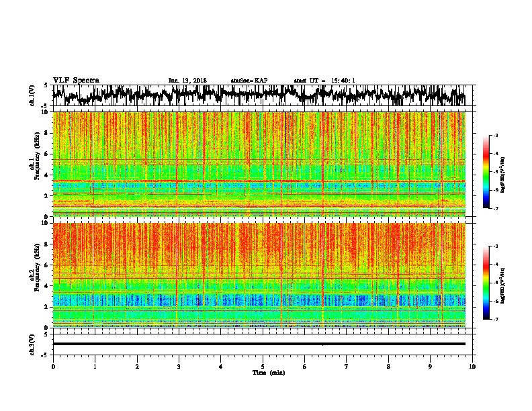Screen dimensions: 532x411
Task: Click time axis tick label "1"
Action: (95, 367)
